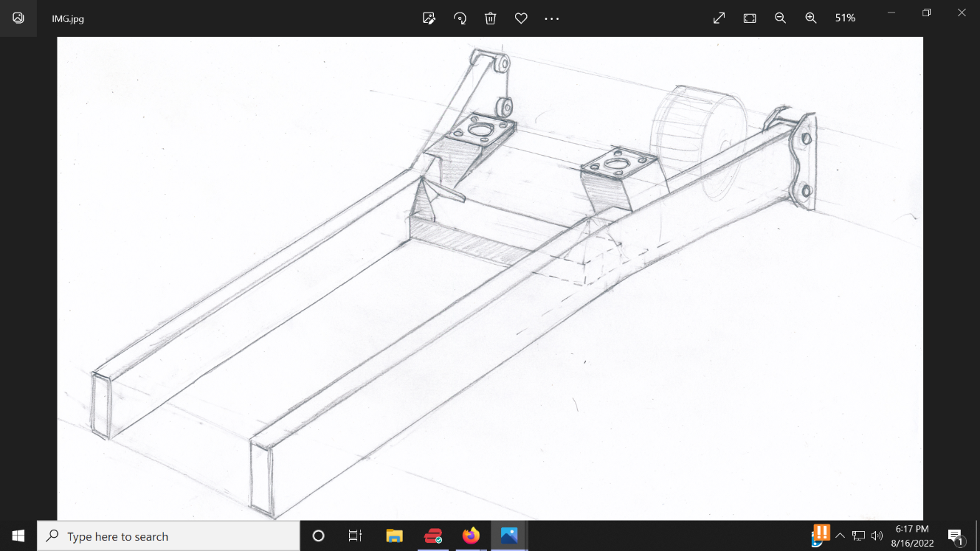
Task: Open the See more ellipsis menu
Action: [552, 18]
